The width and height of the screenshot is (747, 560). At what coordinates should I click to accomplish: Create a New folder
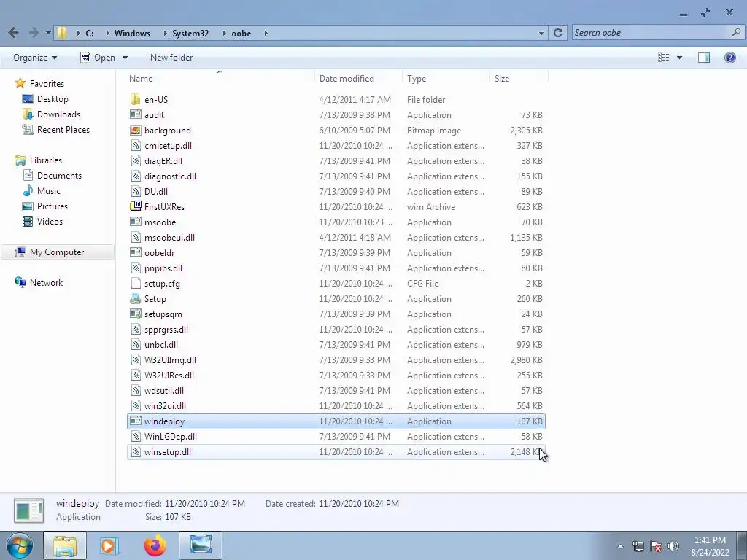tap(171, 58)
